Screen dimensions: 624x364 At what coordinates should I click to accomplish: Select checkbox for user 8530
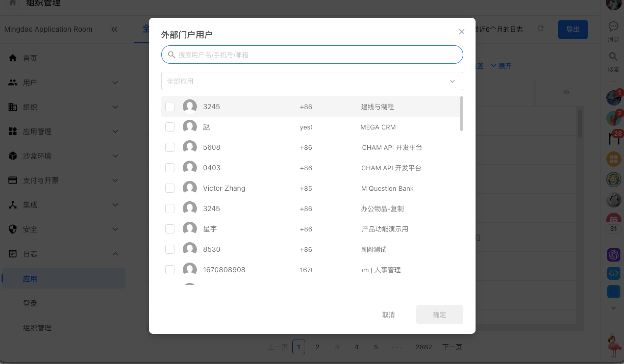170,249
